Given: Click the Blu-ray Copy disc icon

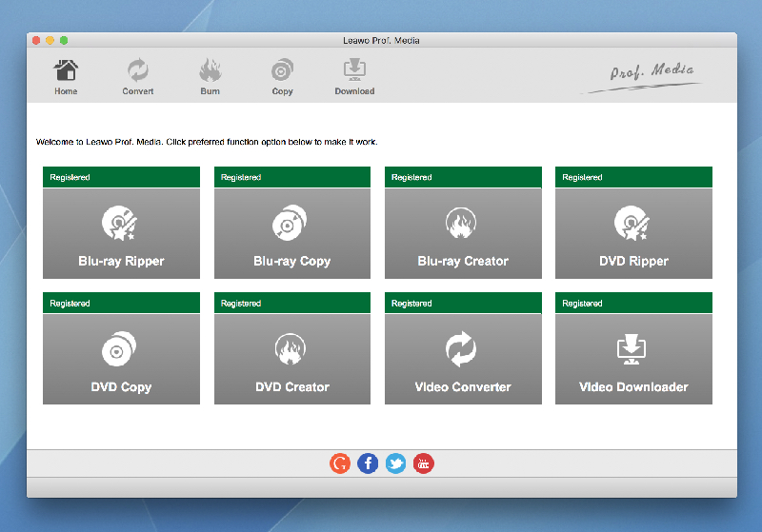Looking at the screenshot, I should pos(290,223).
